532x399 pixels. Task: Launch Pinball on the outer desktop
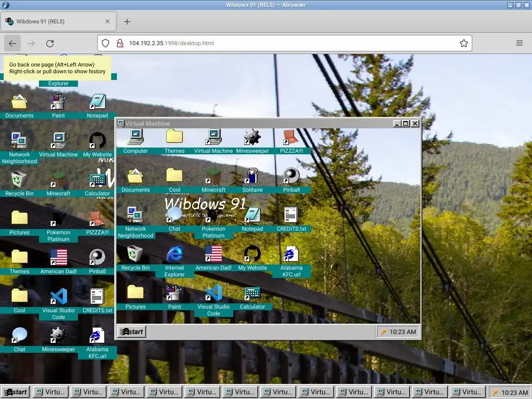click(x=97, y=262)
